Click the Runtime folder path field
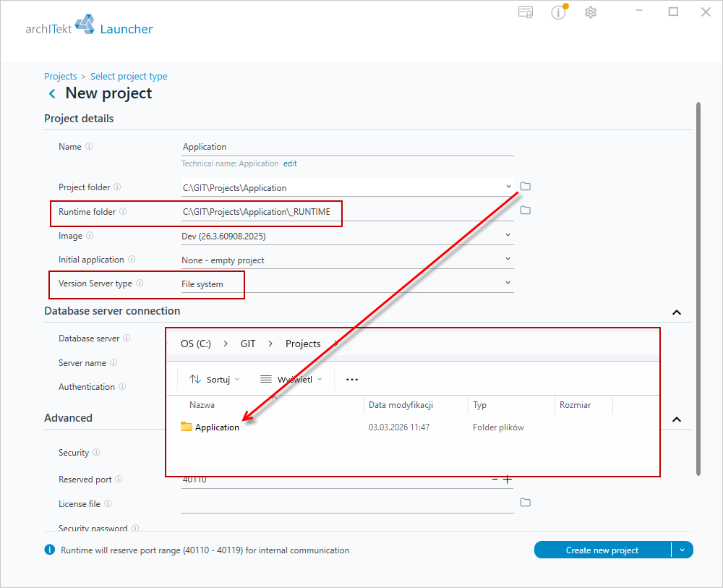The height and width of the screenshot is (588, 723). click(347, 212)
